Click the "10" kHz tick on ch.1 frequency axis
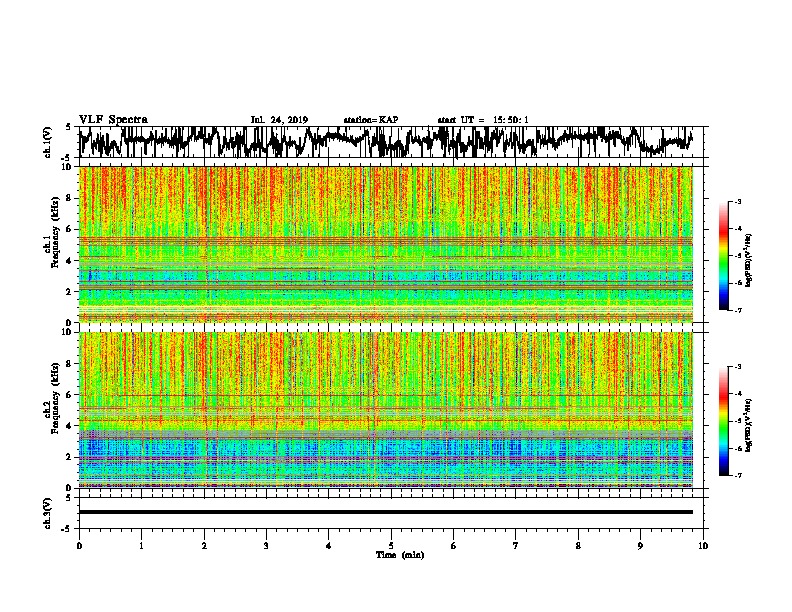The image size is (792, 612). 68,167
